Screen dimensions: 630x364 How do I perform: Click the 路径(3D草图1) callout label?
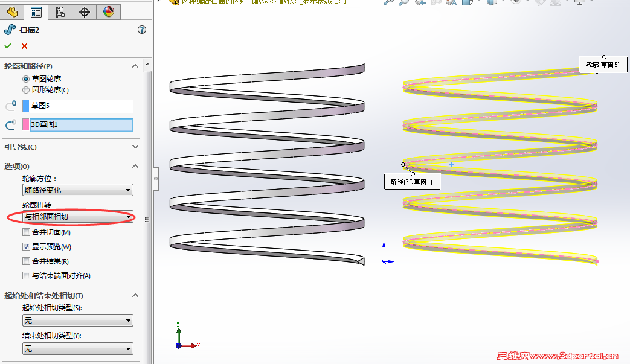[x=412, y=182]
